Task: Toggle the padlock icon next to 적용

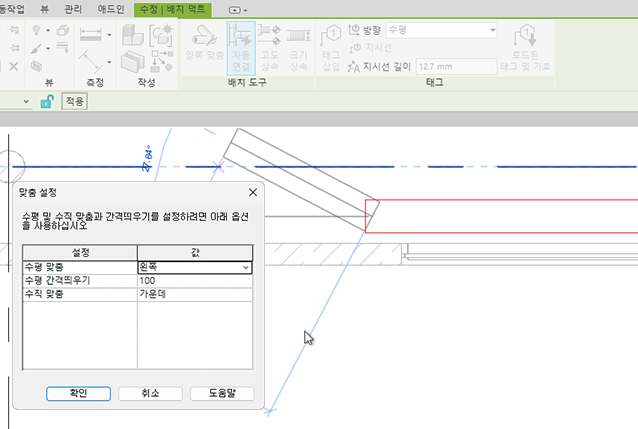Action: (x=47, y=101)
